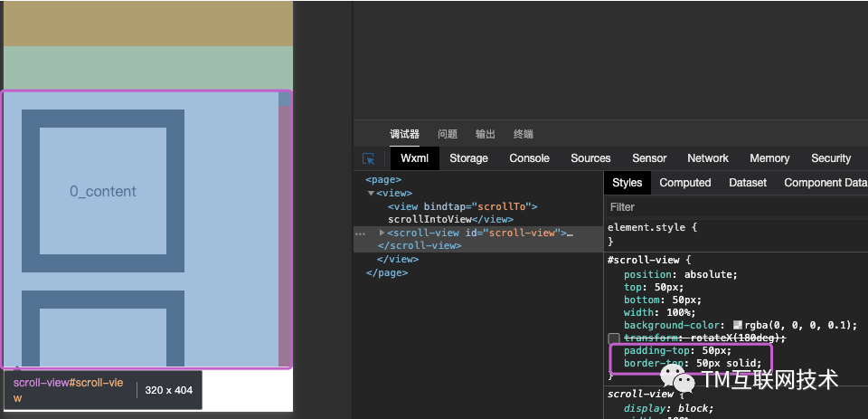This screenshot has height=419, width=868.
Task: Open the Component Data sub-tab
Action: [x=826, y=183]
